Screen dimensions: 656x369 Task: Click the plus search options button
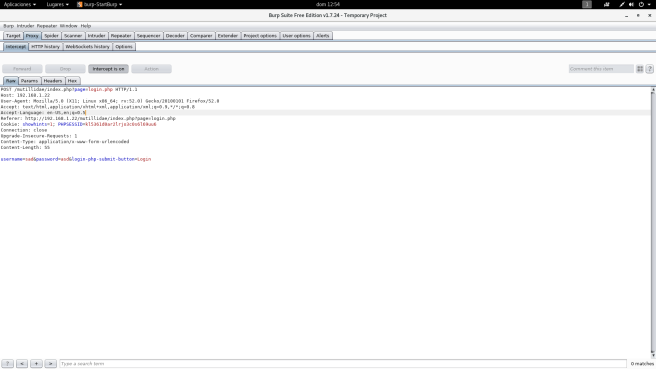click(36, 364)
